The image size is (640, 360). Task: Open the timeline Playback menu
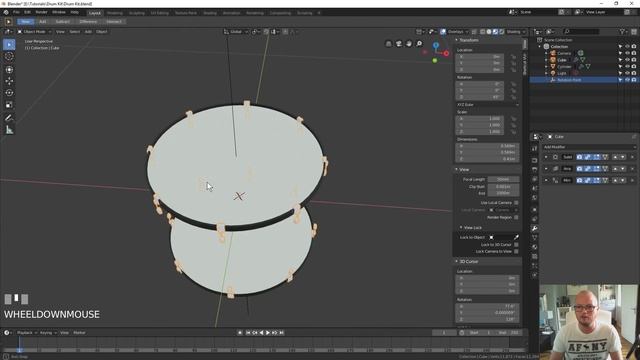27,333
